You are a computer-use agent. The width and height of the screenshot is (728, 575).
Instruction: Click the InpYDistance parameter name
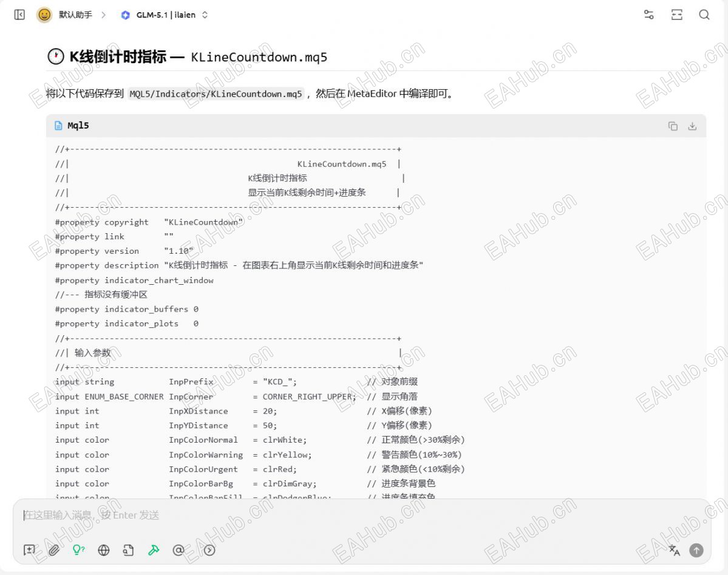[199, 426]
